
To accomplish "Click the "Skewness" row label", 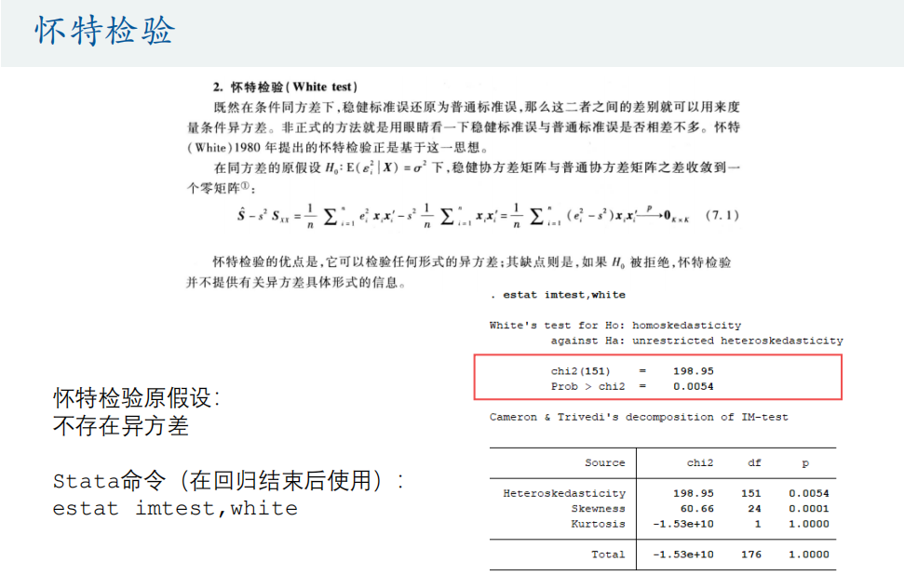I will [x=598, y=509].
